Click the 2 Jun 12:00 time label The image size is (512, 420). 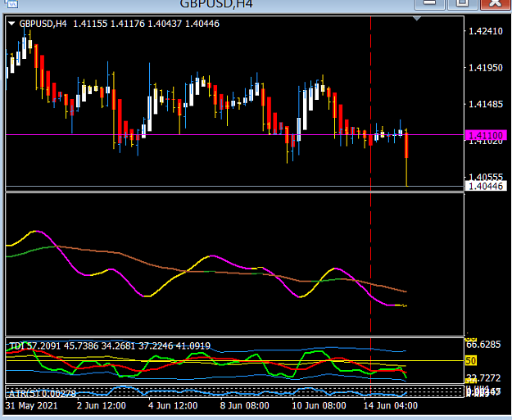pyautogui.click(x=102, y=405)
